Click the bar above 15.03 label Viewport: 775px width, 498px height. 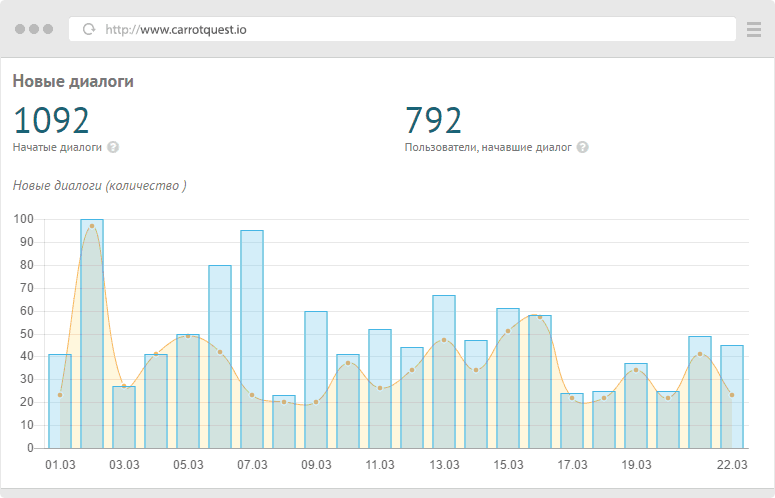[508, 378]
